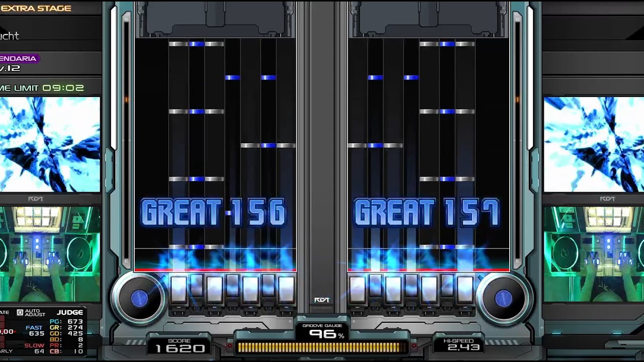Click the SCORE 1620 display

point(180,345)
